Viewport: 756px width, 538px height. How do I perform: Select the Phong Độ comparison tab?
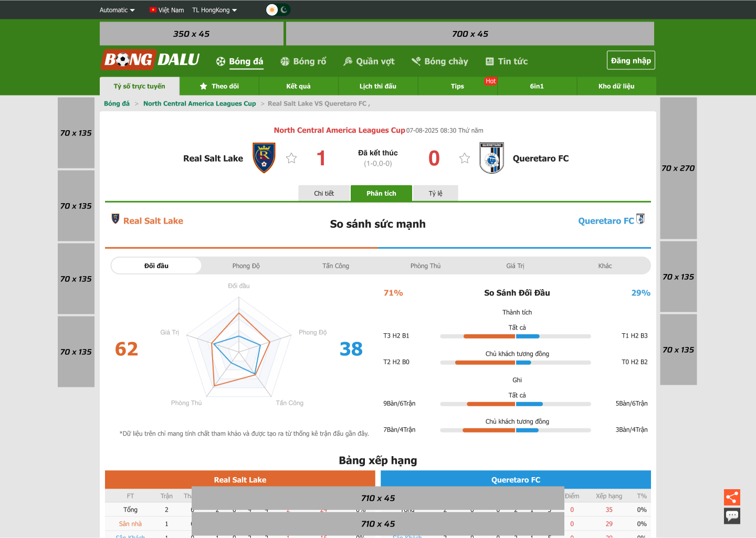246,266
